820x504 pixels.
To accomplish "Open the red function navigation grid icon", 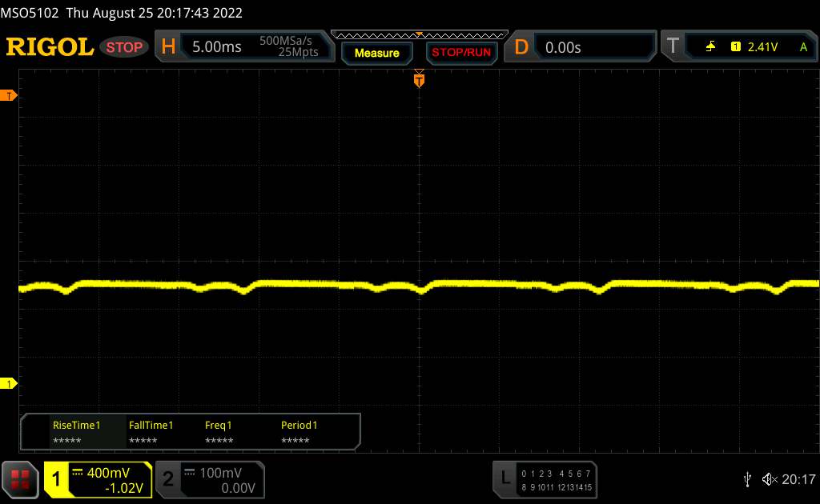I will point(20,479).
